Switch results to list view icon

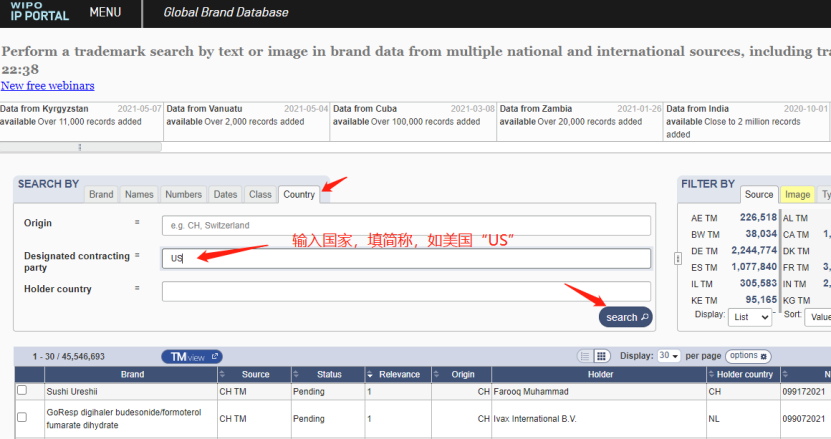[586, 356]
